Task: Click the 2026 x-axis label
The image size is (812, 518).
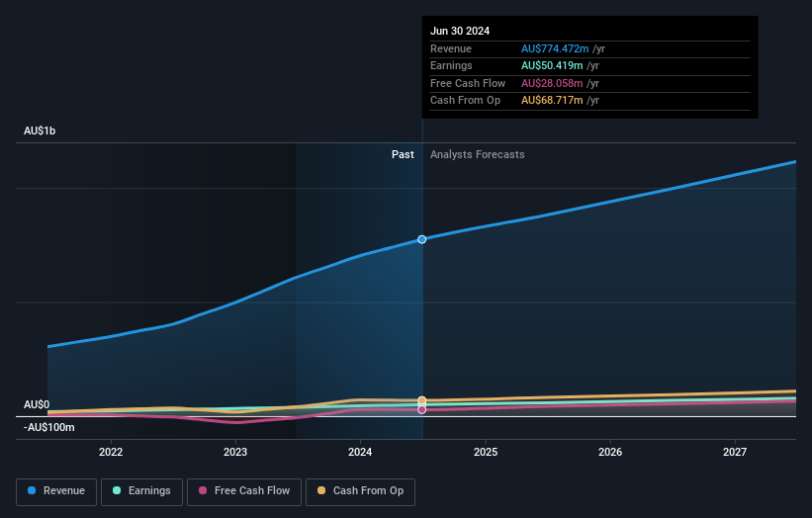Action: coord(610,452)
